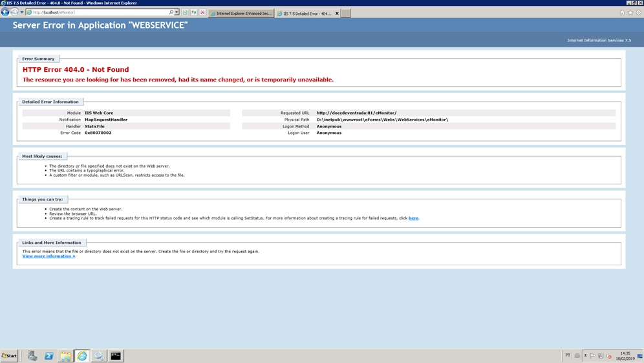Viewport: 644px width, 363px height.
Task: Close the IIS 7.5 Detailed Error tab
Action: (337, 13)
